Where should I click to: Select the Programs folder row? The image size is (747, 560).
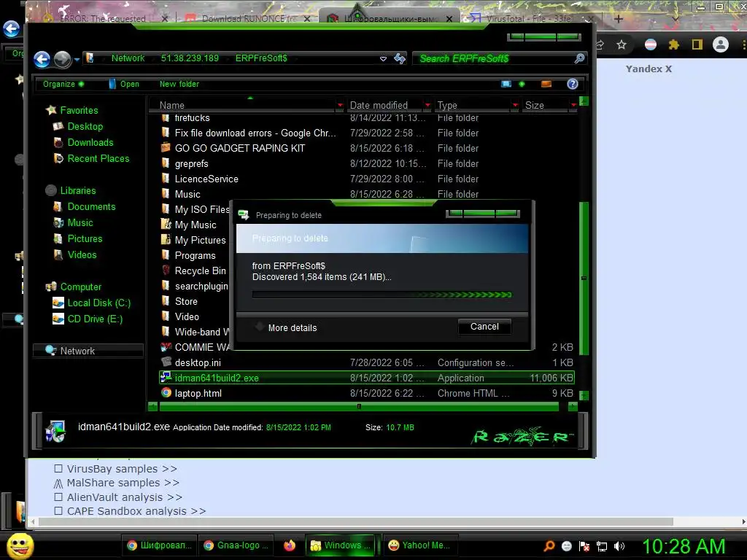point(194,255)
